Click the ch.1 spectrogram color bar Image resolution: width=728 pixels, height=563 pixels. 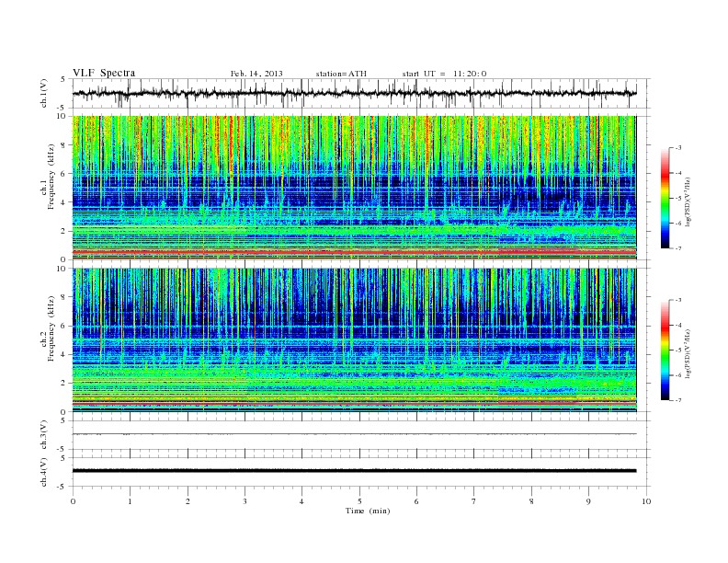665,199
